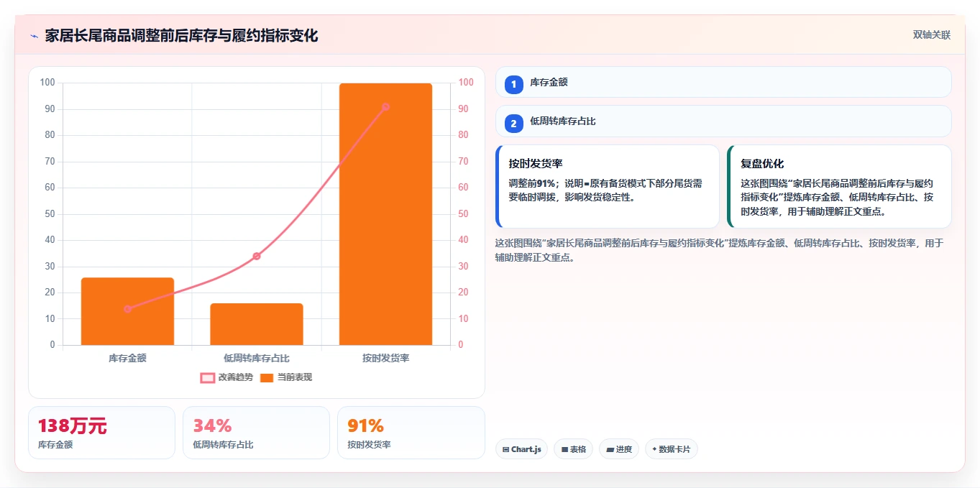Click the text starting 调整前91%

click(x=605, y=190)
